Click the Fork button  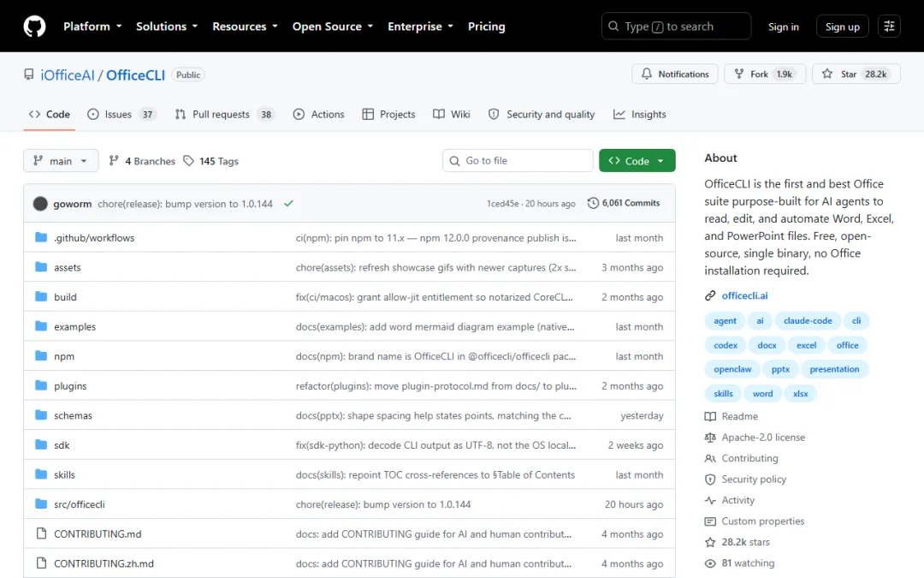765,74
